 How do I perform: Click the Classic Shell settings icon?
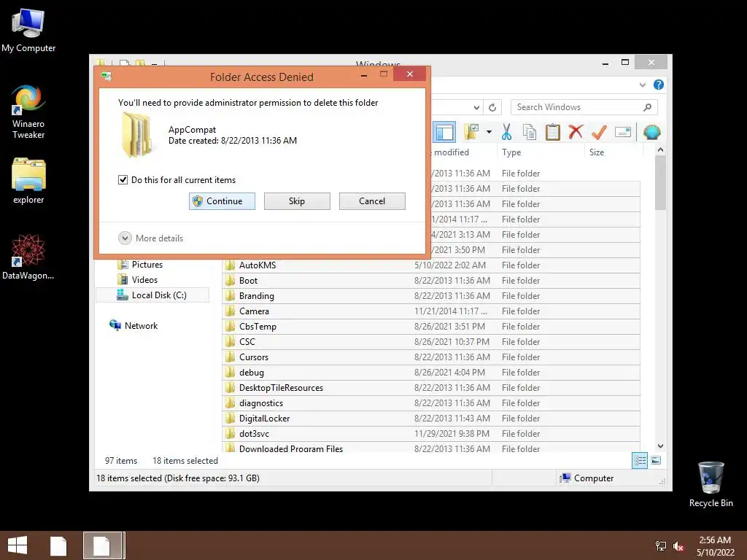pyautogui.click(x=651, y=132)
